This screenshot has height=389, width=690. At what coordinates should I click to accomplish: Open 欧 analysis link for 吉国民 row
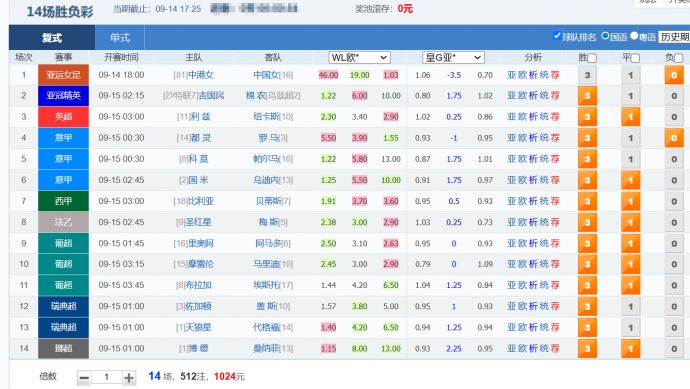pos(522,95)
